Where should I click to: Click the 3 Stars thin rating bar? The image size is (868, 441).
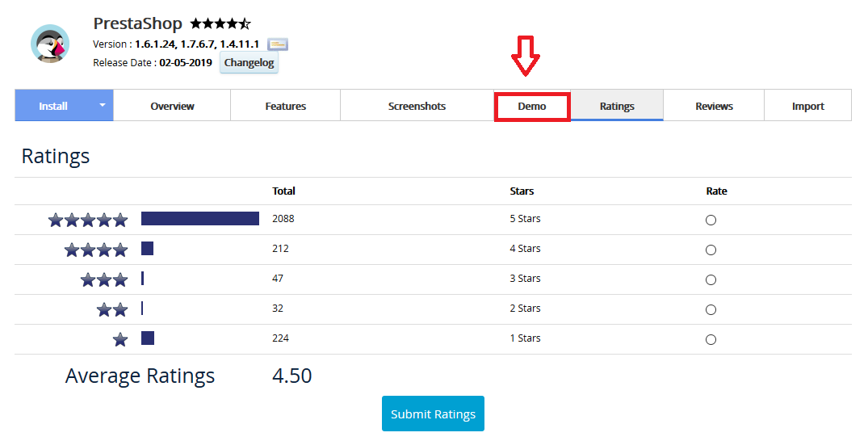tap(142, 278)
